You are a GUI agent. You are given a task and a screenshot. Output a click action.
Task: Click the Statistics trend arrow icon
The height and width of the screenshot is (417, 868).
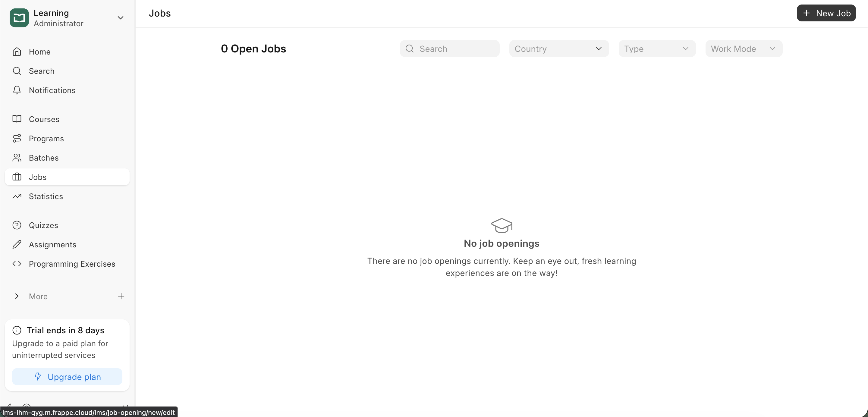click(17, 196)
